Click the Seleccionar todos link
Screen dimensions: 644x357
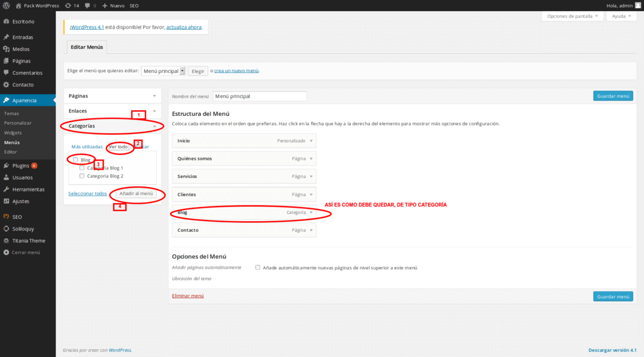(87, 193)
